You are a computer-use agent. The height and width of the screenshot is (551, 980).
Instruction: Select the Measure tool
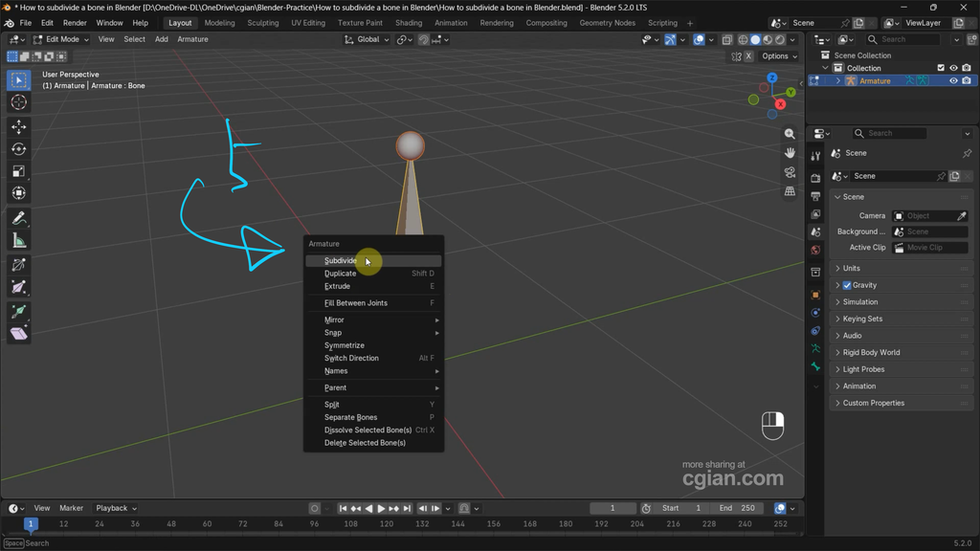[19, 240]
